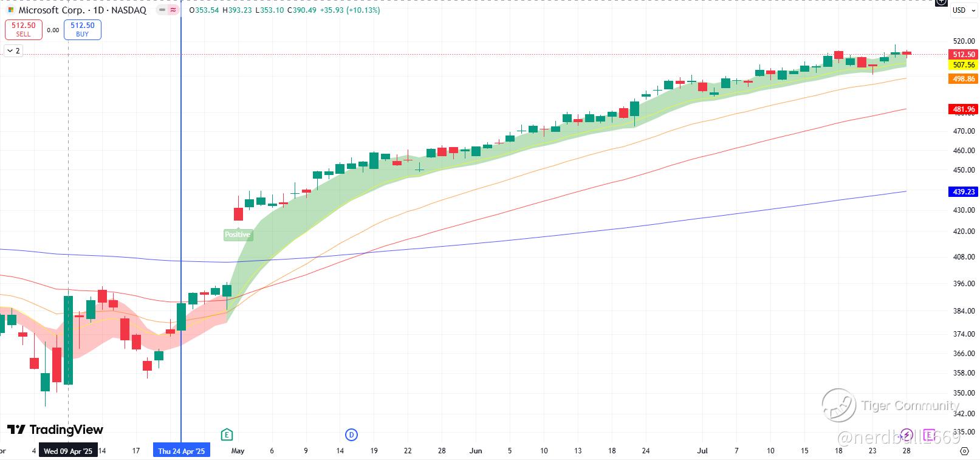Click the purple lightning event marker
This screenshot has width=980, height=460.
click(x=906, y=434)
